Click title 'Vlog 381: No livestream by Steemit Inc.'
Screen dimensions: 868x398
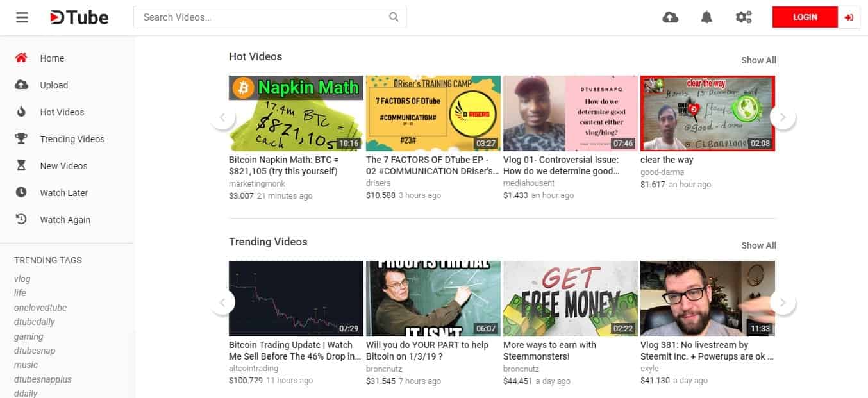707,351
